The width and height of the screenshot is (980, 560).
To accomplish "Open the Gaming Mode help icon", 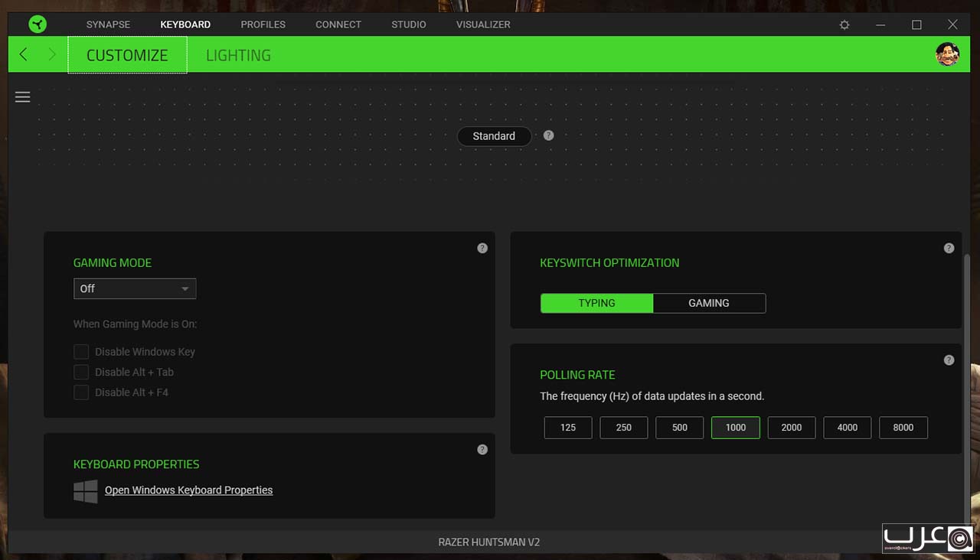I will coord(482,248).
